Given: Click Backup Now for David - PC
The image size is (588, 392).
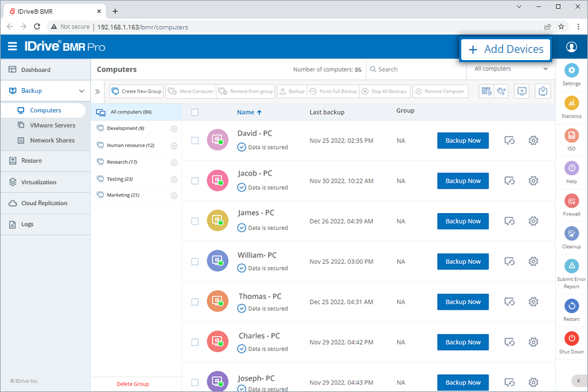Looking at the screenshot, I should click(463, 140).
